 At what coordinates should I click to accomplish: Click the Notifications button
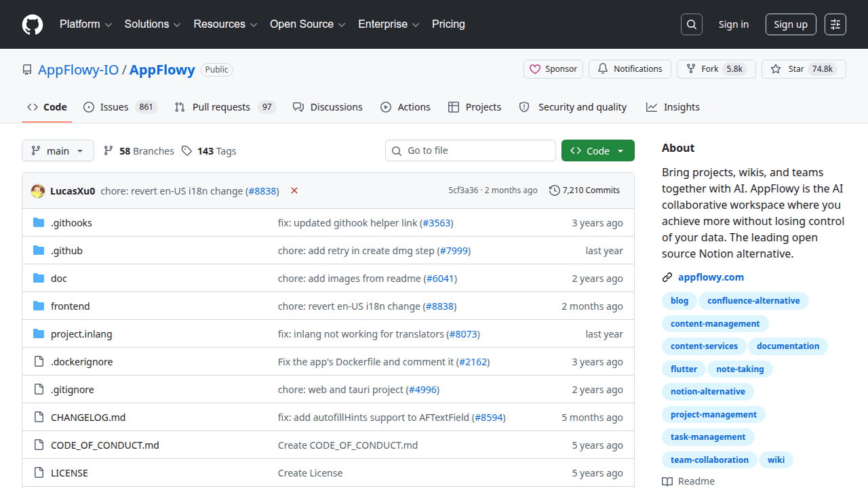pyautogui.click(x=630, y=69)
